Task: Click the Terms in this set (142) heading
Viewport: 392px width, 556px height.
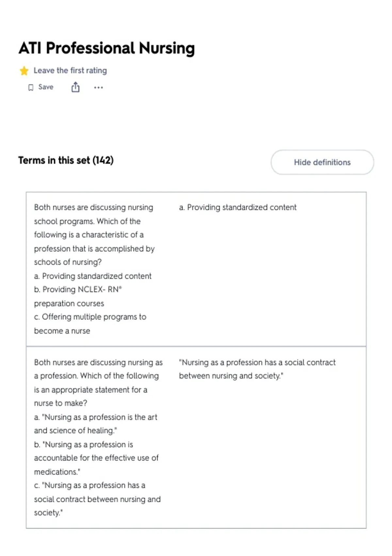Action: point(66,160)
